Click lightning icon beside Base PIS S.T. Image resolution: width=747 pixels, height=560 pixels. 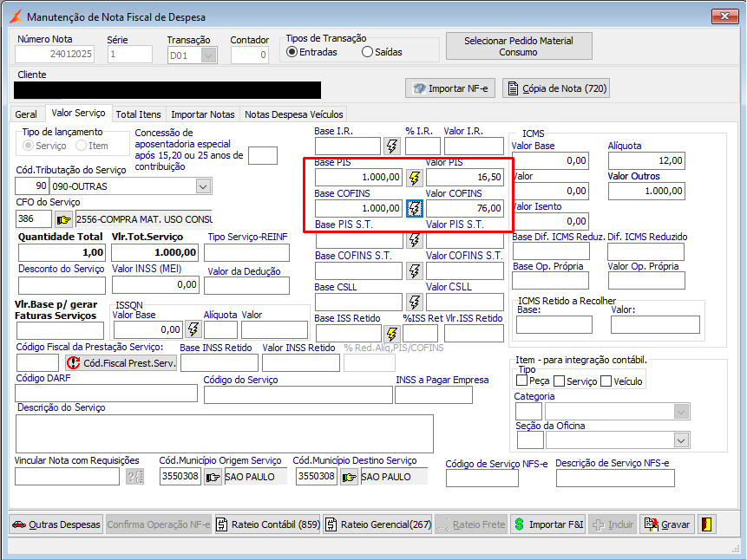415,239
